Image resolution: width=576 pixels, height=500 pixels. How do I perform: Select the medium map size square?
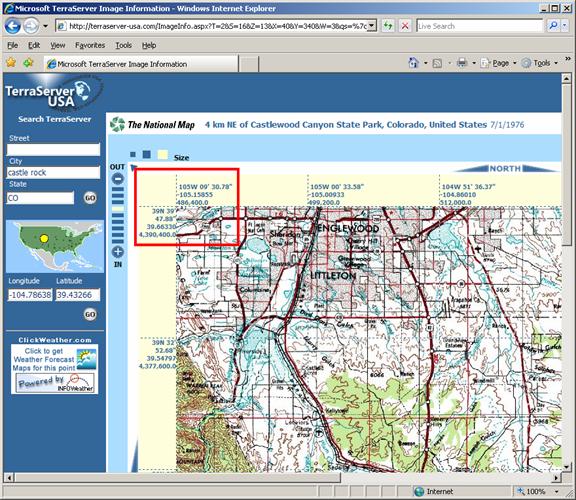click(x=147, y=154)
